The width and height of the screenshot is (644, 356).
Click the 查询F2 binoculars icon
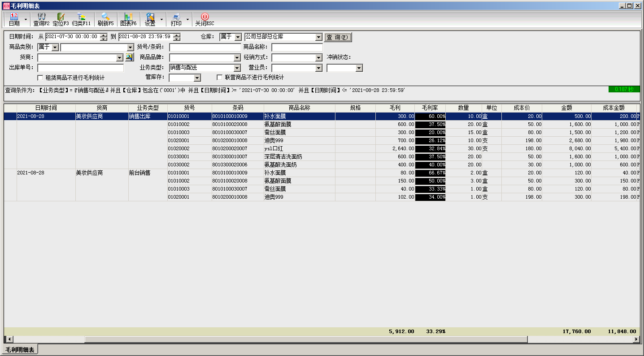[x=41, y=20]
